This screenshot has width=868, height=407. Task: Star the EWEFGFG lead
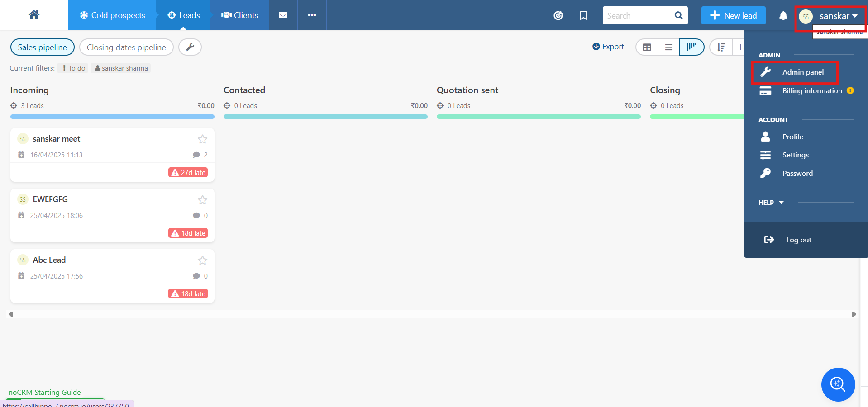202,200
